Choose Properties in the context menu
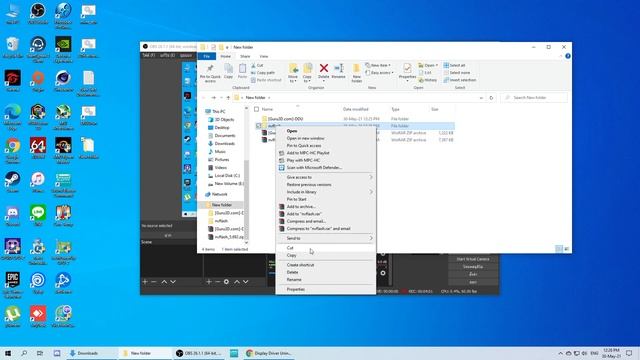The image size is (640, 360). [326, 289]
